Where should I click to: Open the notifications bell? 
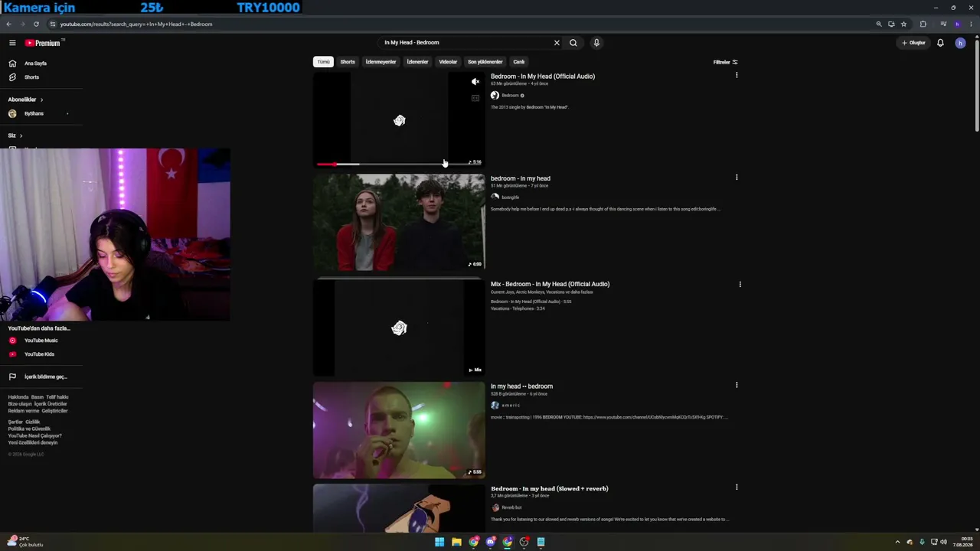point(940,43)
